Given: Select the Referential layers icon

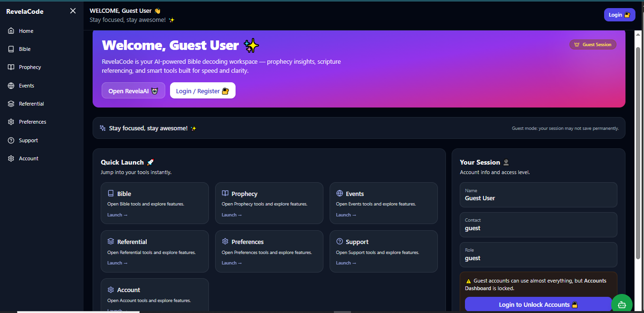Looking at the screenshot, I should 11,103.
